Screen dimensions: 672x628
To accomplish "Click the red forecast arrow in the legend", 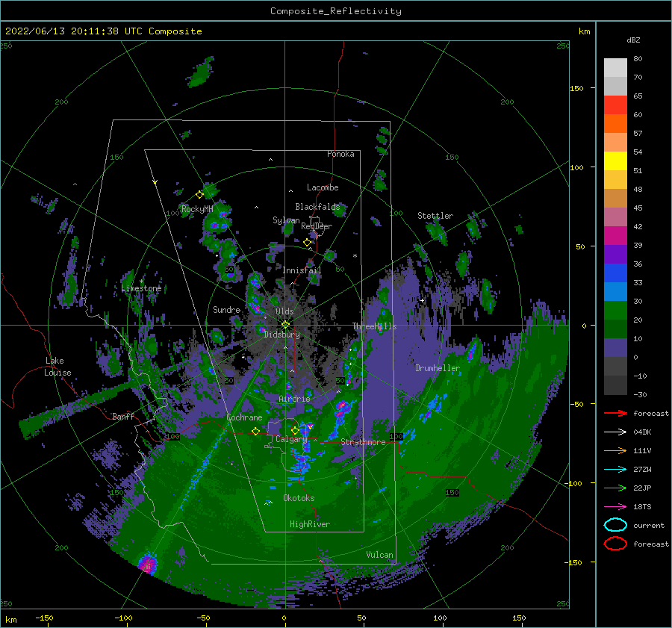I will pos(615,413).
